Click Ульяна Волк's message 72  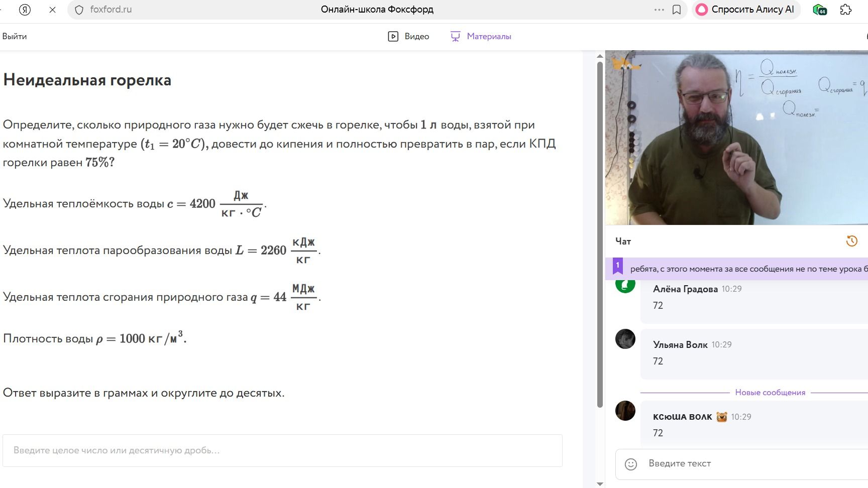coord(658,361)
